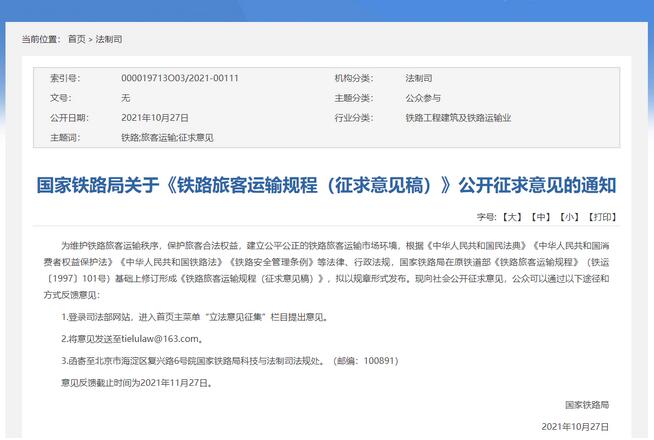The height and width of the screenshot is (440, 654).
Task: Click the 打印 print button
Action: pos(602,216)
